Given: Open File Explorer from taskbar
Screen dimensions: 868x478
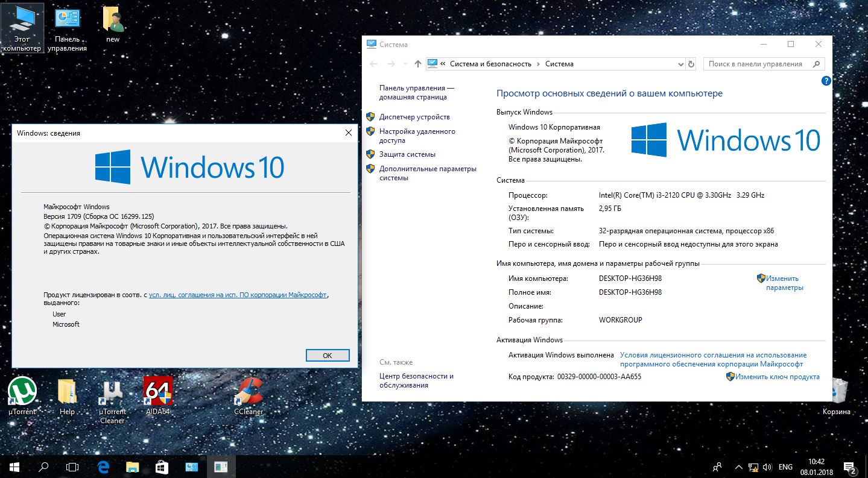Looking at the screenshot, I should click(x=133, y=467).
